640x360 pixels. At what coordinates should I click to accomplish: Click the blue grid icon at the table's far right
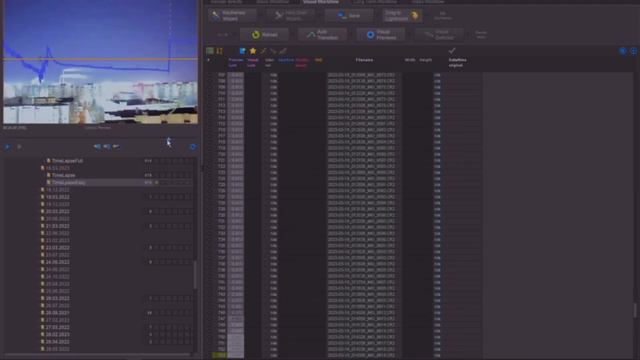click(634, 51)
